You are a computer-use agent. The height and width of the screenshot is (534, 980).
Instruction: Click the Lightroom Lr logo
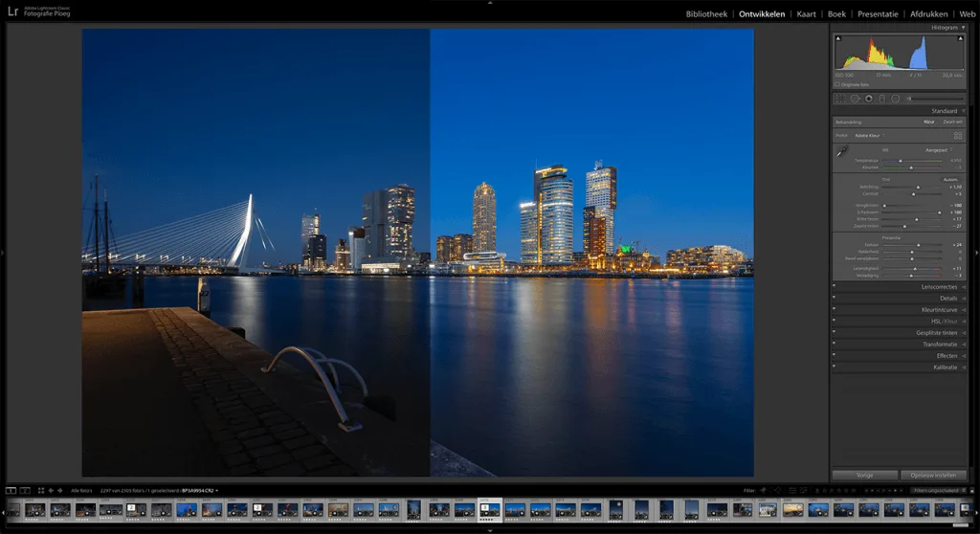pos(12,11)
